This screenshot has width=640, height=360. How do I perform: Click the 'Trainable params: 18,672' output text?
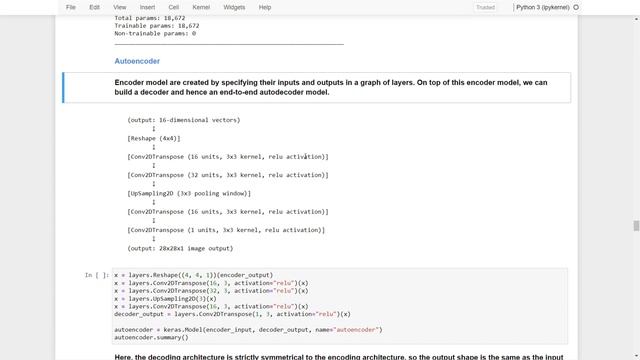tap(157, 26)
